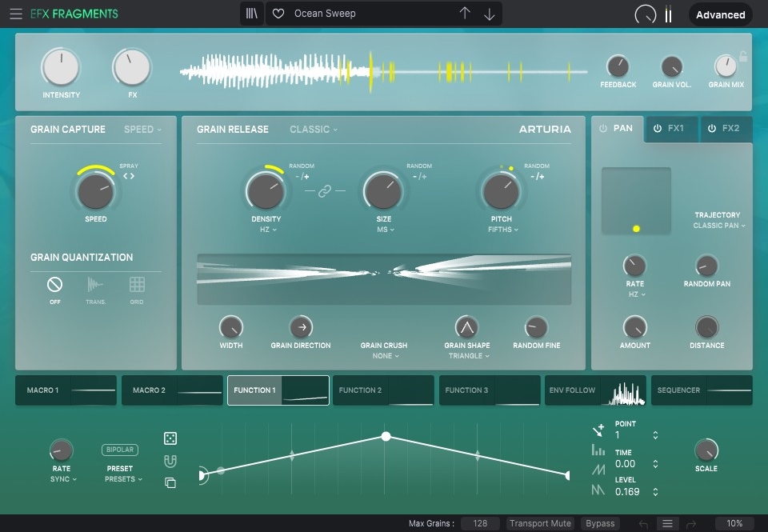Toggle the FX1 power button
The height and width of the screenshot is (532, 768).
658,128
